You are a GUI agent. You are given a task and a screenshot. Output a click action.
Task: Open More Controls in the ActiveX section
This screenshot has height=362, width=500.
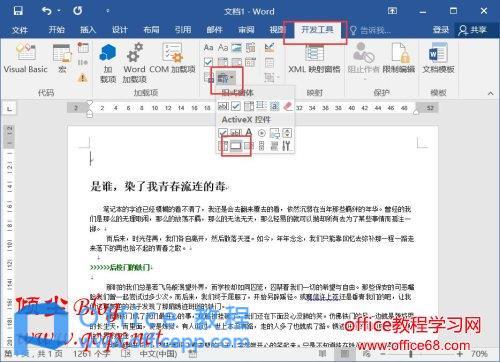pos(286,146)
